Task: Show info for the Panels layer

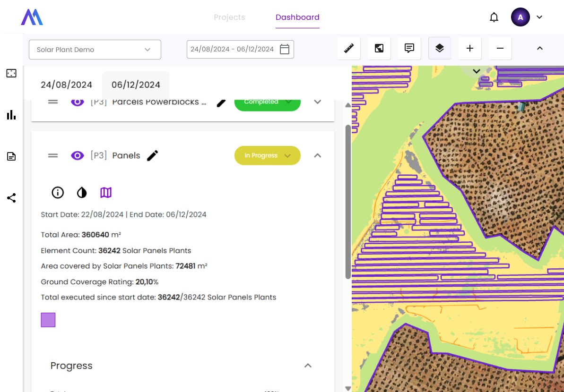Action: tap(58, 192)
